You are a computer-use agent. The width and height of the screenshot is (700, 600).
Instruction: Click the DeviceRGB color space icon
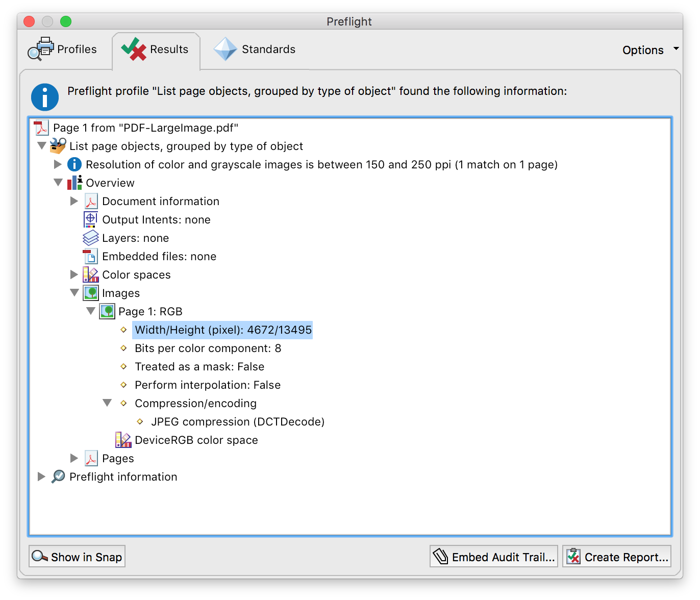(x=123, y=440)
